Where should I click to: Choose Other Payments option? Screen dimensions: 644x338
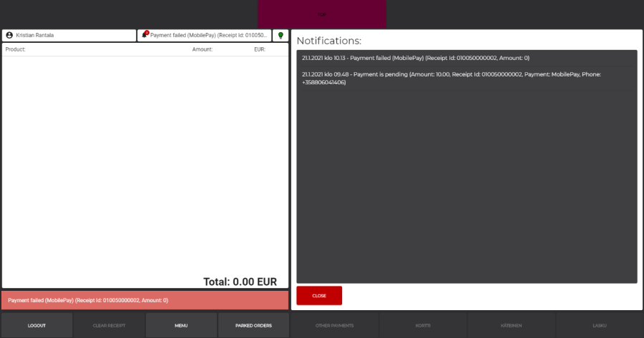pyautogui.click(x=334, y=325)
